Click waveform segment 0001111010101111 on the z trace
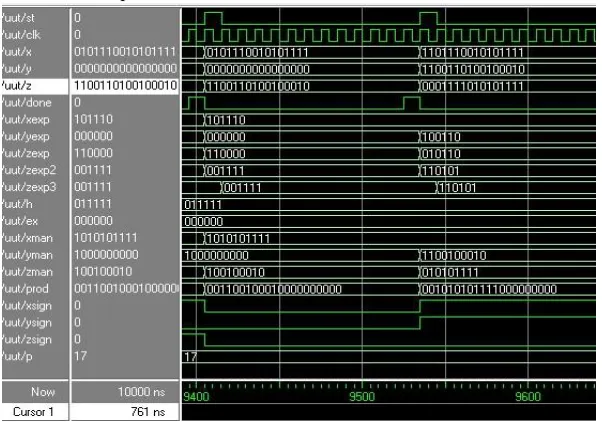This screenshot has width=602, height=422. [x=472, y=86]
